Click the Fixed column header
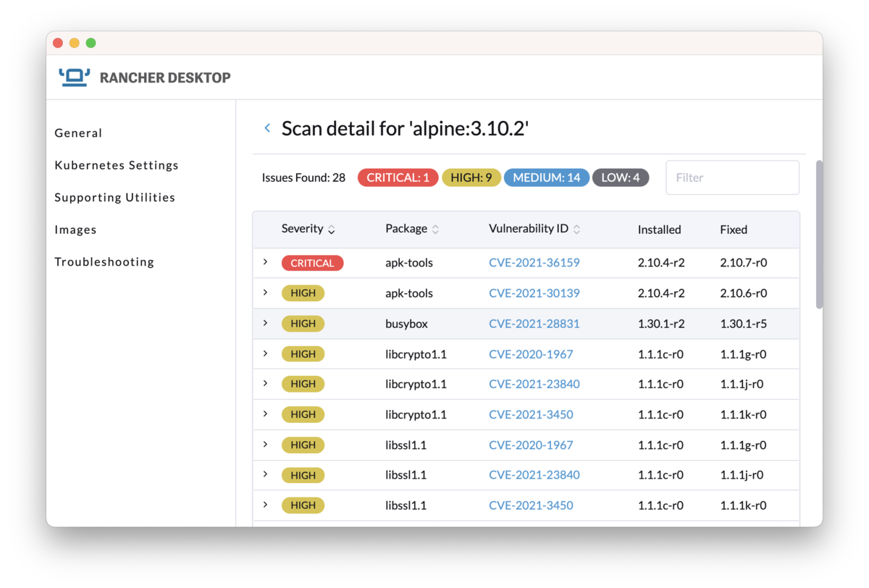 tap(734, 230)
